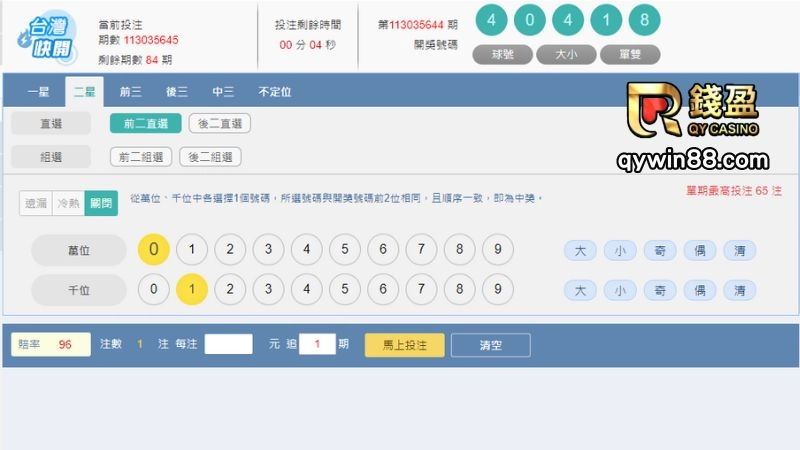The image size is (800, 450).
Task: Toggle the 遺漏 display option
Action: [36, 203]
